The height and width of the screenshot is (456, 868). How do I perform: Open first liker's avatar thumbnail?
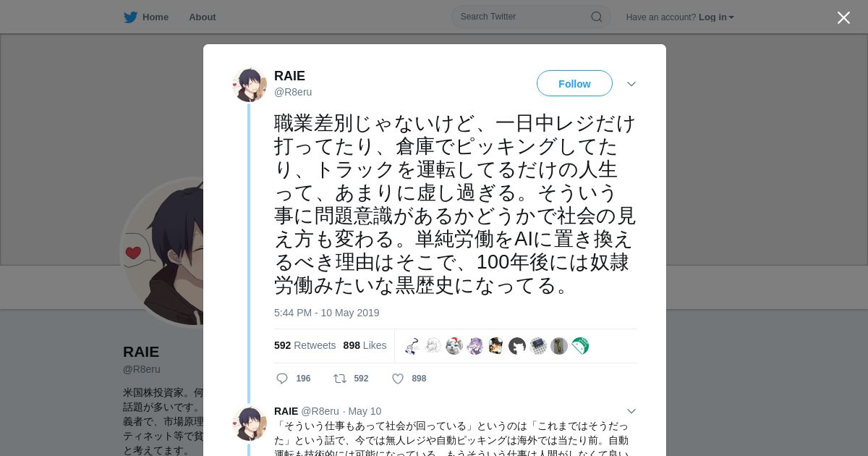(412, 346)
